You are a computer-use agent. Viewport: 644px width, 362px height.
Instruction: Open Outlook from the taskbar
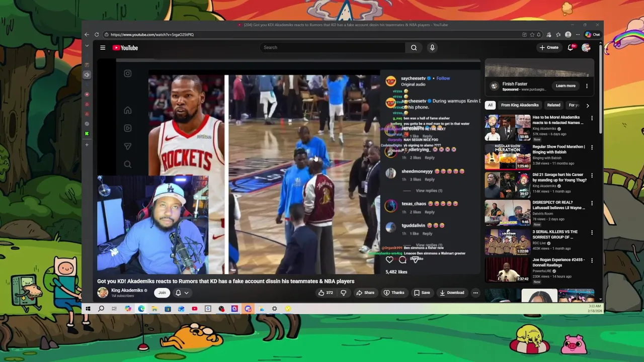pyautogui.click(x=181, y=309)
